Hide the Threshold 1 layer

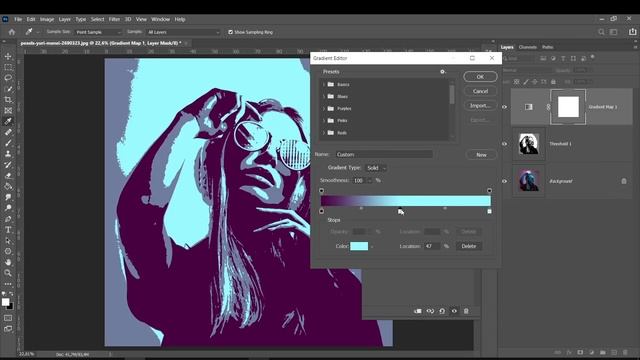pyautogui.click(x=504, y=144)
